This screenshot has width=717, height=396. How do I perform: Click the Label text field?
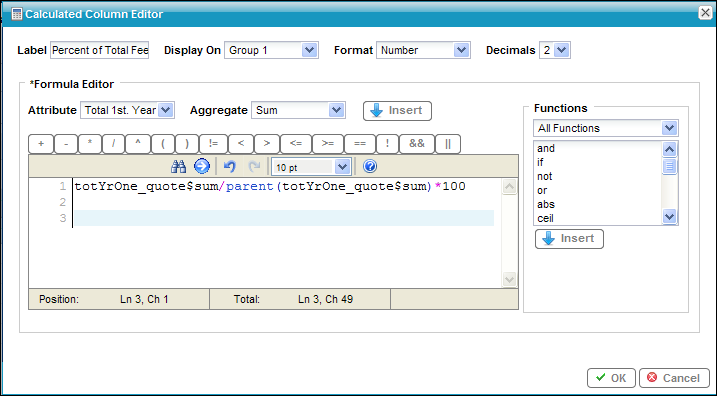pos(100,50)
